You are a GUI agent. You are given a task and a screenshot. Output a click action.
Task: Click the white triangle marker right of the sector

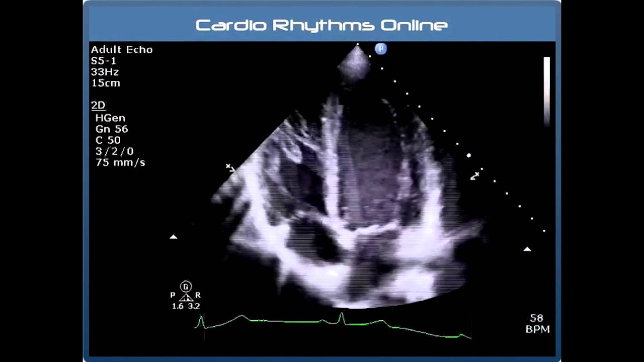tap(527, 249)
